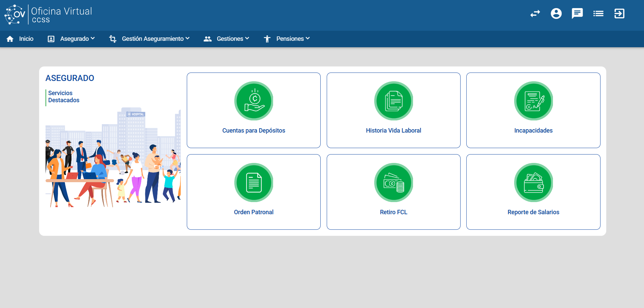Click the swap arrows icon in header

tap(535, 13)
